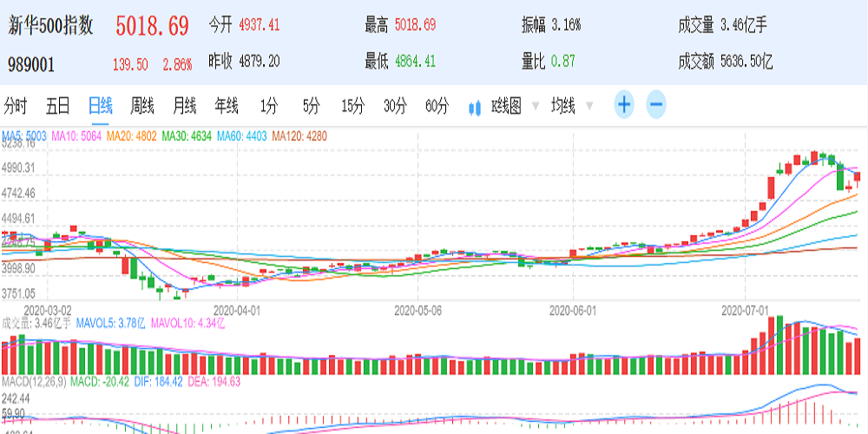Show the 年线 yearly chart
Screen dimensions: 868x434
[x=227, y=107]
